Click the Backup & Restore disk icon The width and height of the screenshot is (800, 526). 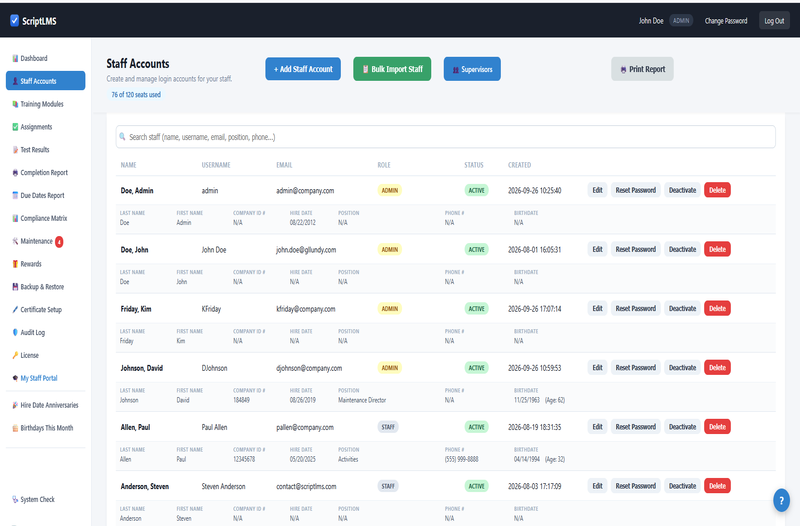tap(15, 287)
